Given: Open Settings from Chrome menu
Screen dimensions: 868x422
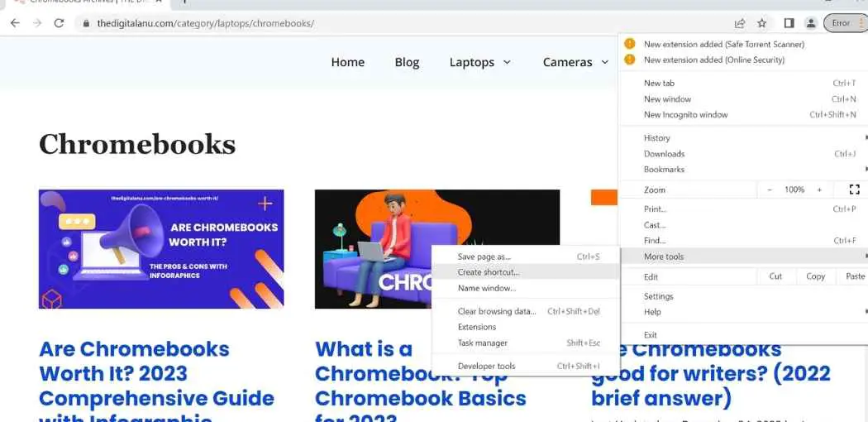Looking at the screenshot, I should click(x=743, y=296).
